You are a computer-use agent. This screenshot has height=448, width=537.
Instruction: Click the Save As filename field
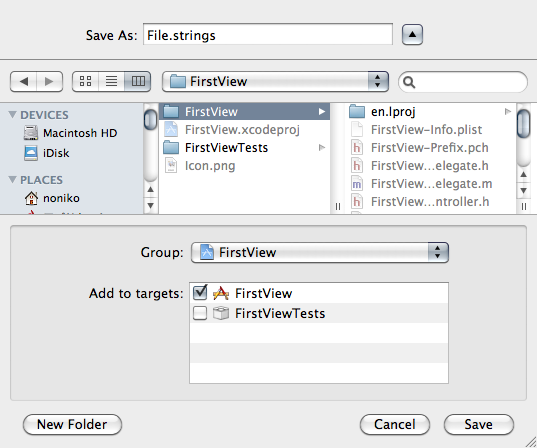(x=268, y=35)
